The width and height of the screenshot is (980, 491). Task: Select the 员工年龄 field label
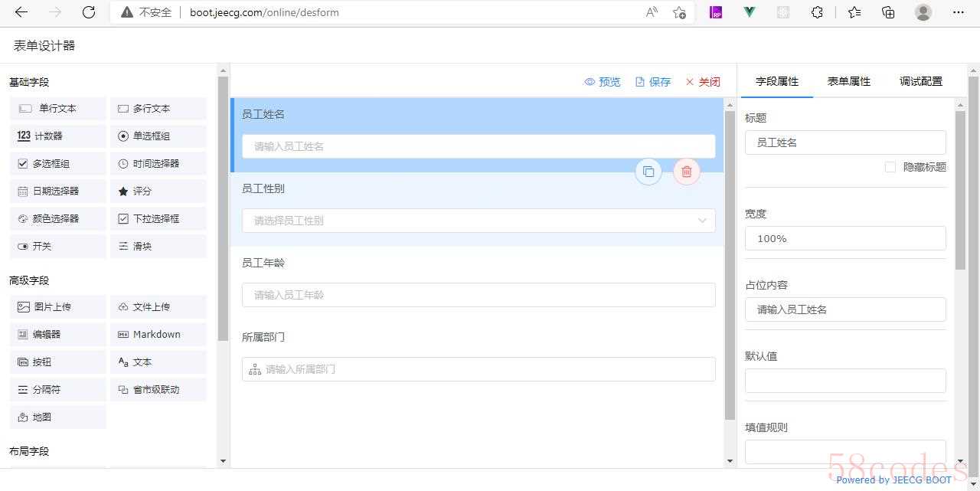coord(263,263)
